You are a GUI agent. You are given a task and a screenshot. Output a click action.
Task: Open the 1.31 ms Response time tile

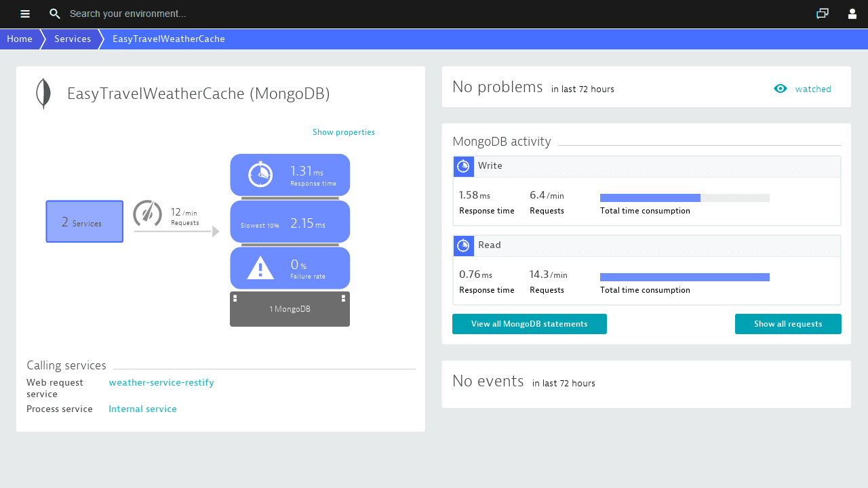290,175
